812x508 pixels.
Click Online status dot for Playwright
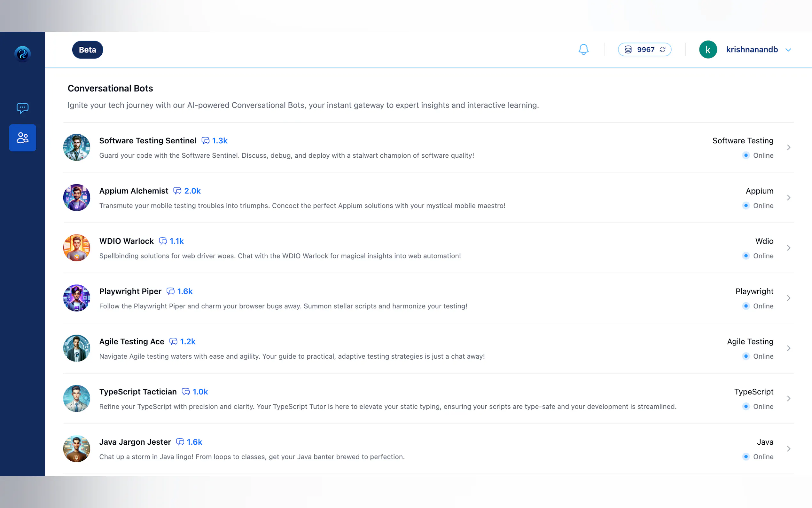(746, 306)
